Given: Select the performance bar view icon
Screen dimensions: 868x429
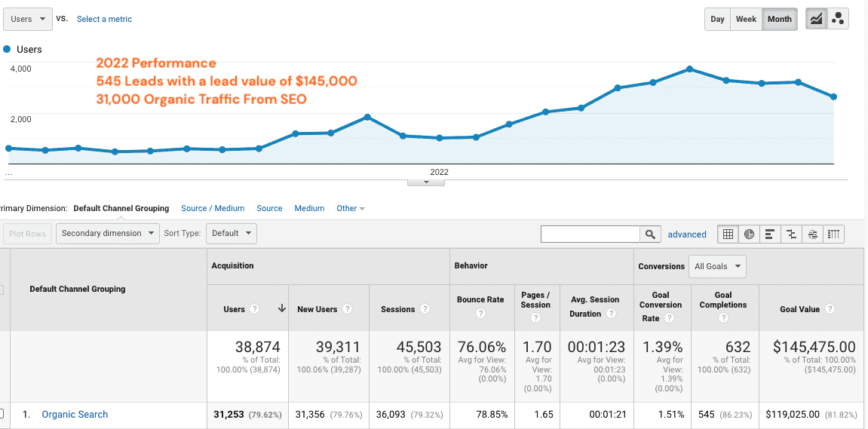Looking at the screenshot, I should pyautogui.click(x=770, y=234).
